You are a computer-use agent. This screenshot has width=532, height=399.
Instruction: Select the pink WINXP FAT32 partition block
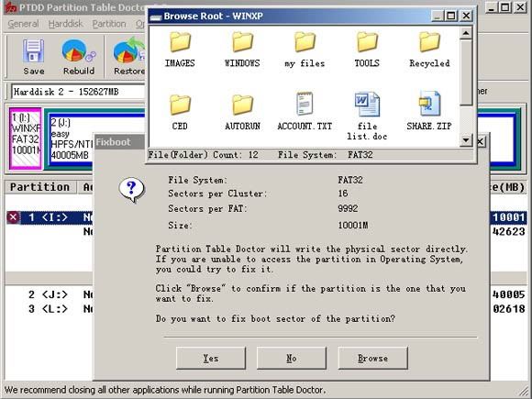point(26,139)
